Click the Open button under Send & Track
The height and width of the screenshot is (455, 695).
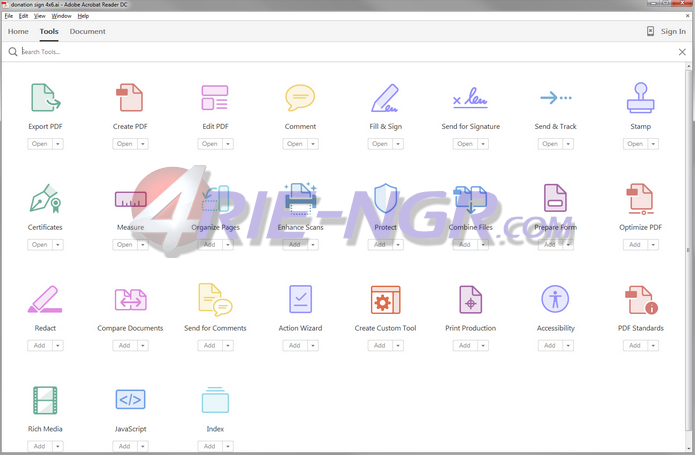(x=550, y=144)
